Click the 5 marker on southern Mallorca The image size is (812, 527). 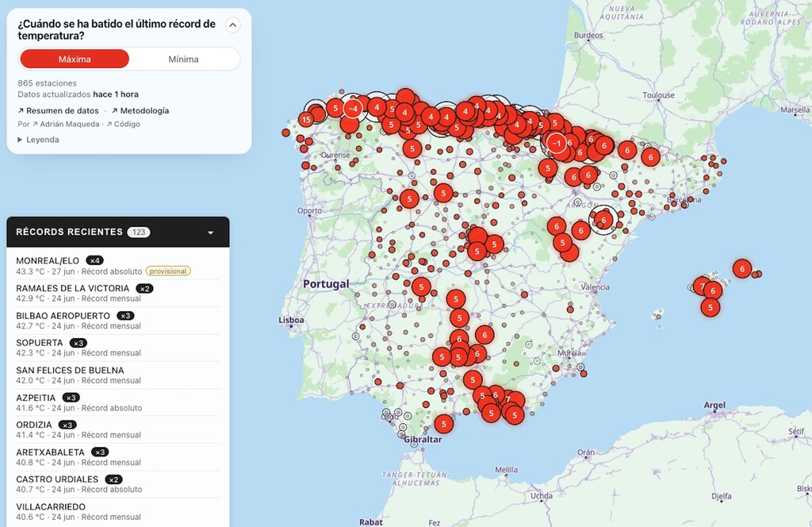tap(710, 307)
